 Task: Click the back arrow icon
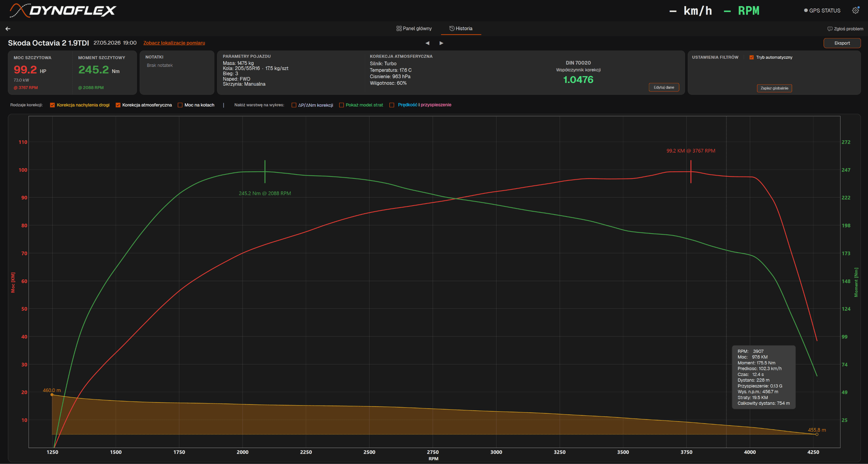[x=8, y=29]
